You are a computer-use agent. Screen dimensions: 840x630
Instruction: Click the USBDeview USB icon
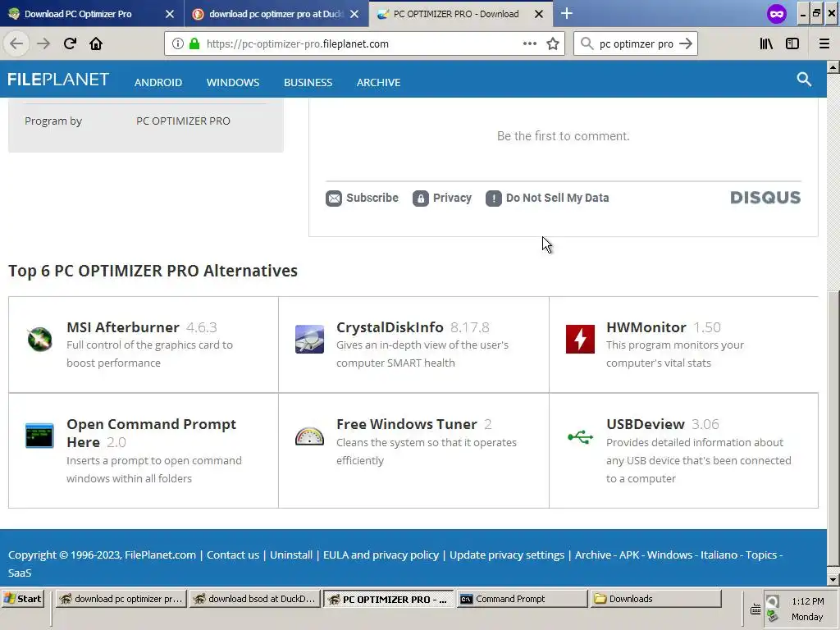click(x=580, y=436)
